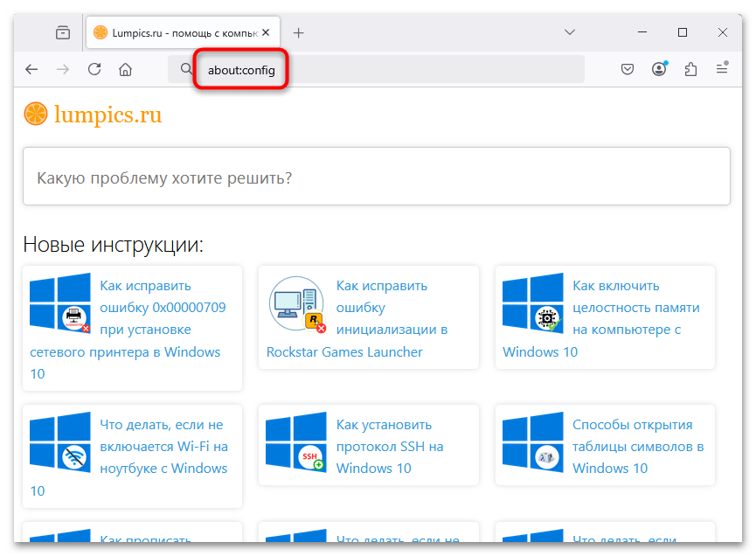Open the home page icon

click(125, 69)
